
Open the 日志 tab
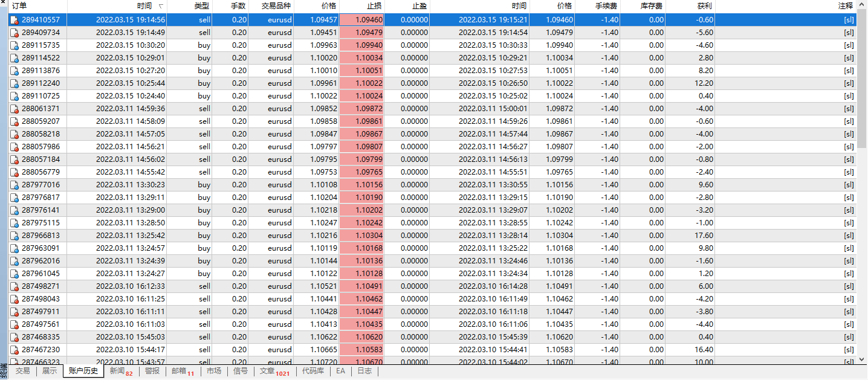[364, 372]
